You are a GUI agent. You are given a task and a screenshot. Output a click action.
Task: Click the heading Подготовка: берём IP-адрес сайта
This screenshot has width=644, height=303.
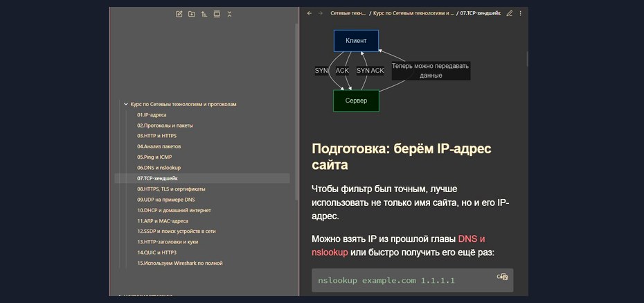(x=402, y=157)
